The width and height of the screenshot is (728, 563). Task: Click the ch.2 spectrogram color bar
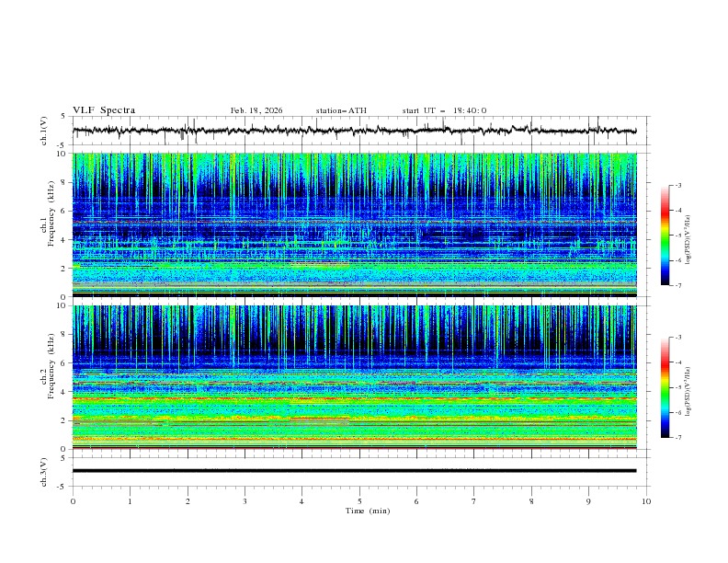[x=665, y=387]
